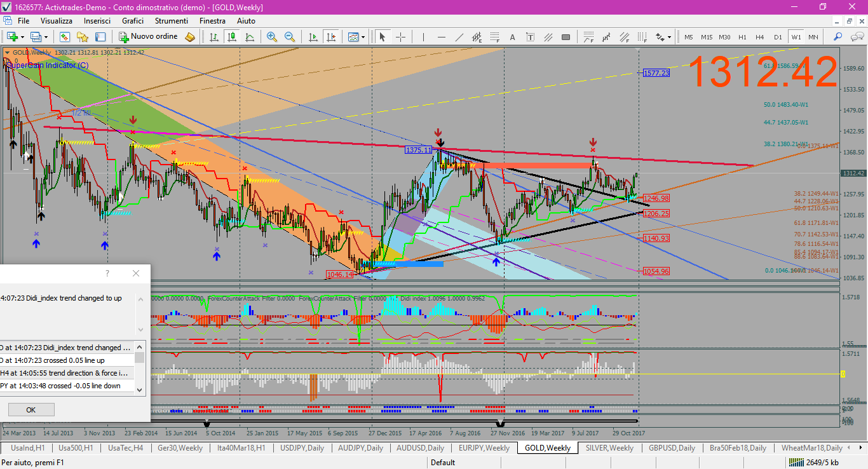Open the Finestra menu

click(212, 21)
